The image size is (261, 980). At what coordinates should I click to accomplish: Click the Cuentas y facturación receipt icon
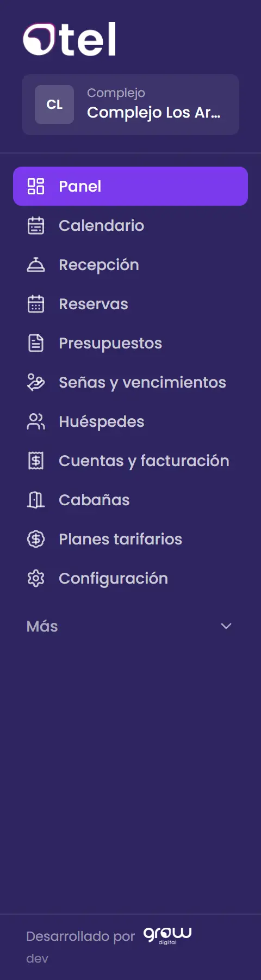[x=36, y=461]
